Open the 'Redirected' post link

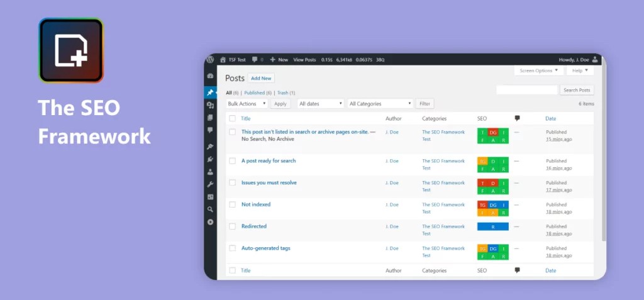[254, 226]
